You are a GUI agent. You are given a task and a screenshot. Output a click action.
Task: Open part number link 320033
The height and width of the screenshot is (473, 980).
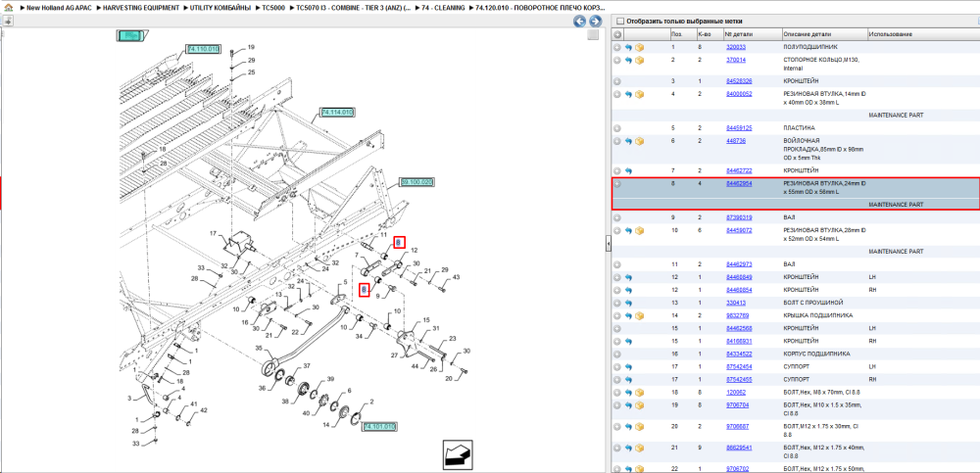click(x=736, y=47)
